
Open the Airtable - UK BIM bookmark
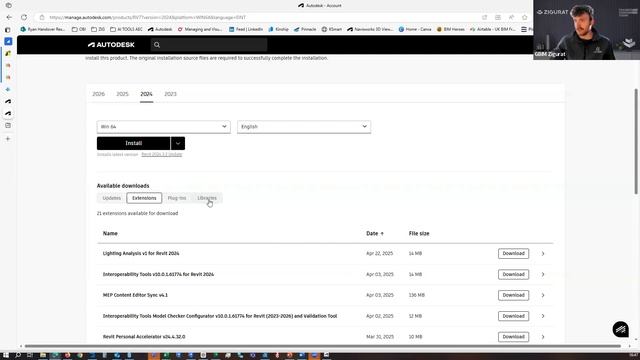click(x=493, y=29)
